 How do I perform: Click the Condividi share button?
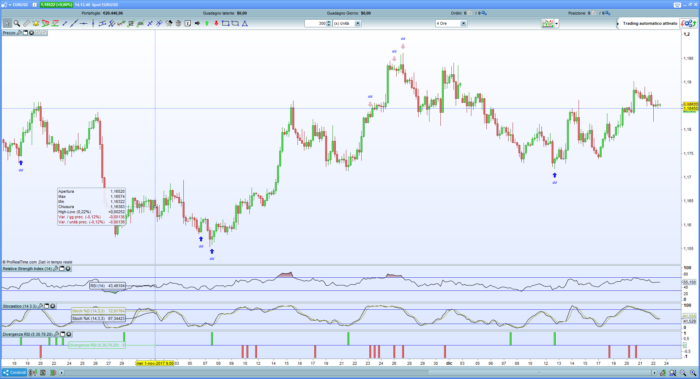coord(15,372)
